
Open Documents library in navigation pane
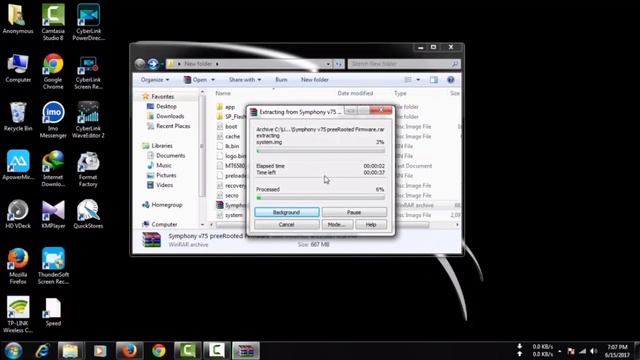pyautogui.click(x=170, y=156)
